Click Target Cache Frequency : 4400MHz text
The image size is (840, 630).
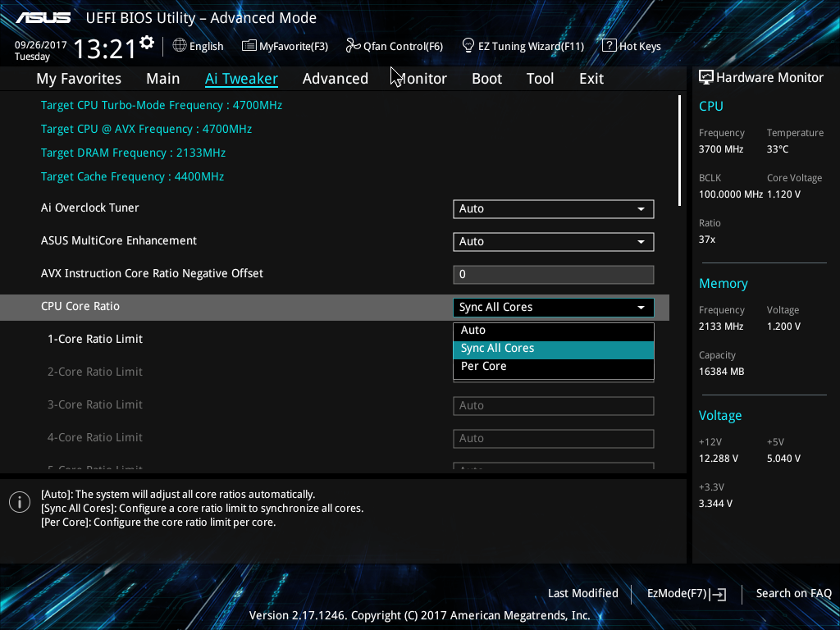[x=132, y=176]
